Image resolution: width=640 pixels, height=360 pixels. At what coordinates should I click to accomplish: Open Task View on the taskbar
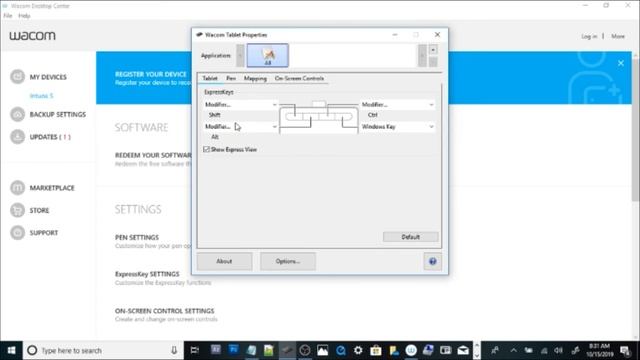pyautogui.click(x=195, y=350)
